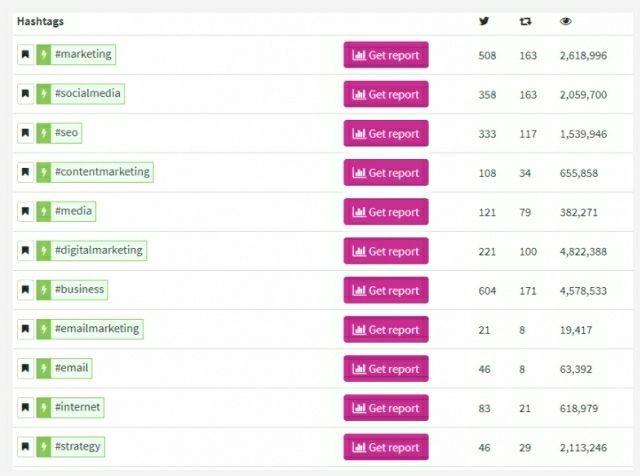Click the Hashtags column header
This screenshot has width=640, height=476.
[x=40, y=21]
